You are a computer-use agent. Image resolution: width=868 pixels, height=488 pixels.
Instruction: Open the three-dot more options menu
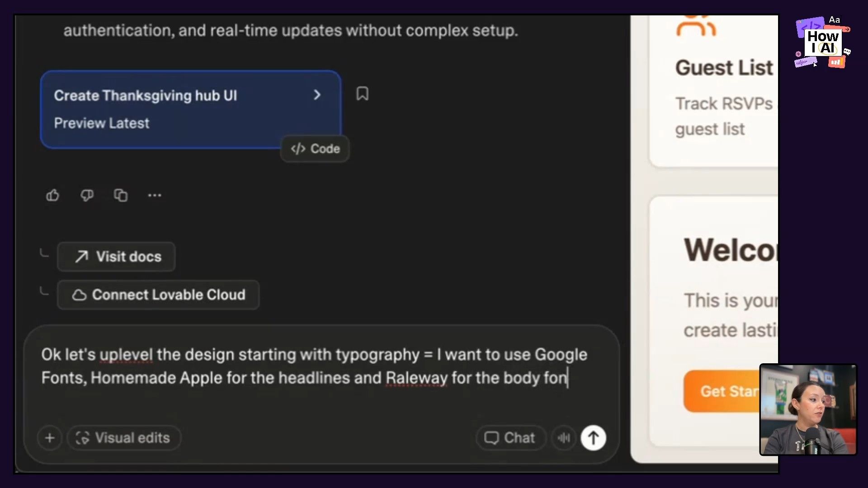155,195
